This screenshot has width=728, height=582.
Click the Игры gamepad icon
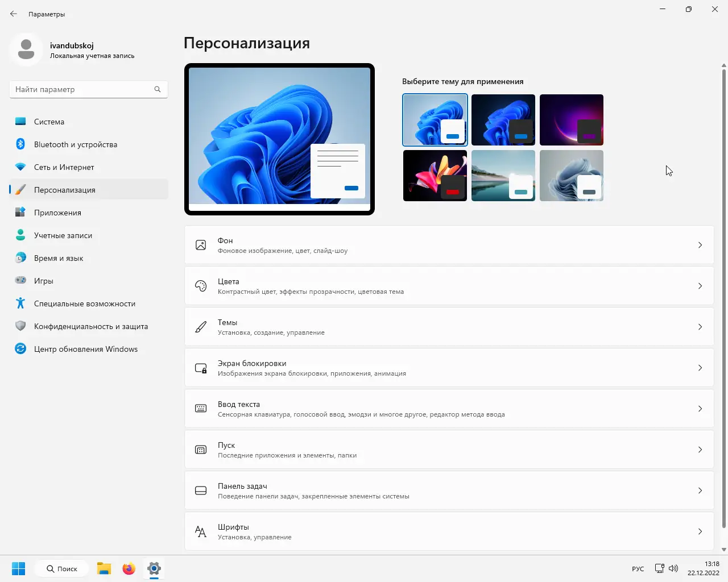click(20, 281)
